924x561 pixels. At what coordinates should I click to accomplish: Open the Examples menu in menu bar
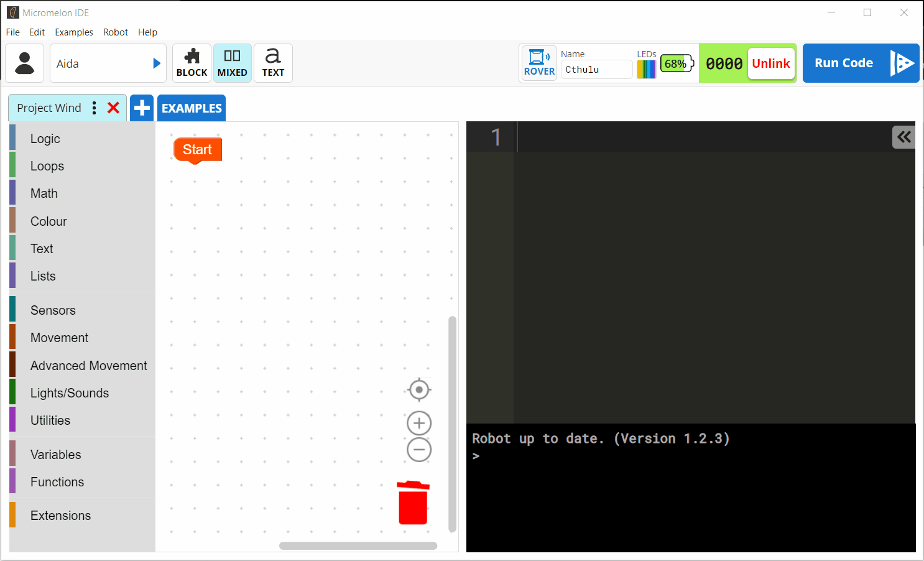point(73,32)
